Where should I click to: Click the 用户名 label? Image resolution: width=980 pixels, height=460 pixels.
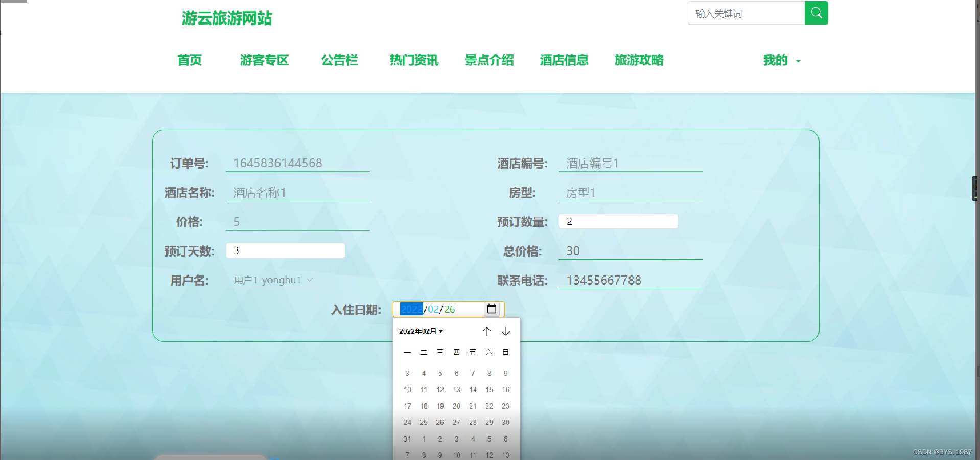click(x=189, y=281)
